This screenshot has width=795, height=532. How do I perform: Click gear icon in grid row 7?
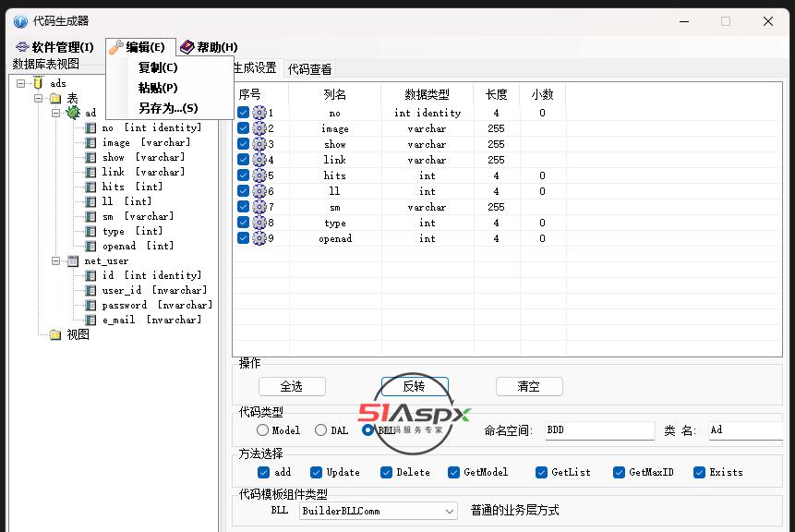259,207
